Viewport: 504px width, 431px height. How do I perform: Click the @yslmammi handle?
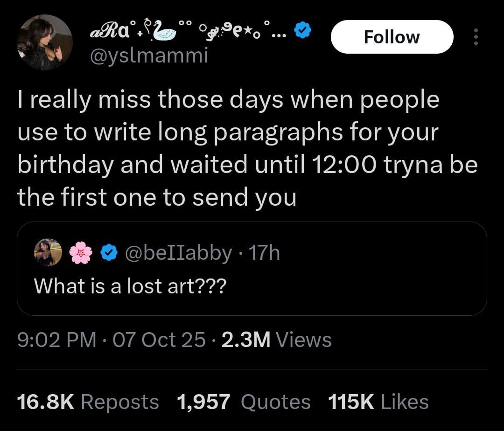tap(148, 56)
